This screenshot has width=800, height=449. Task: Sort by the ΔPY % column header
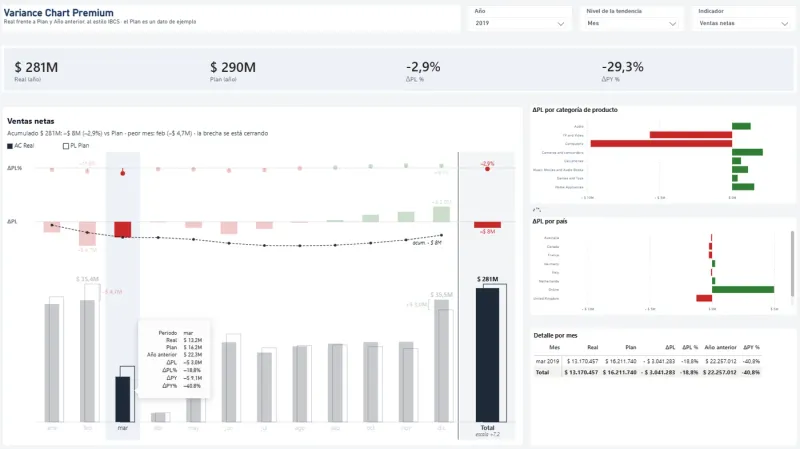point(752,347)
